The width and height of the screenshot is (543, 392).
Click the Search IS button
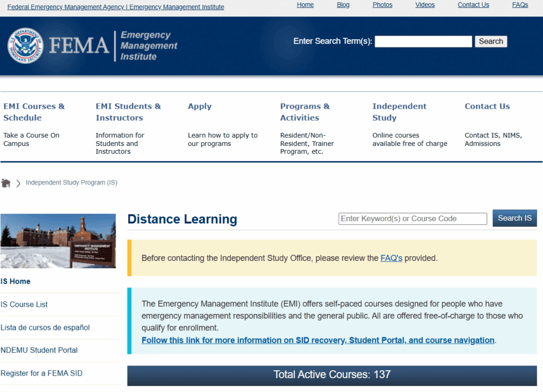pyautogui.click(x=514, y=218)
